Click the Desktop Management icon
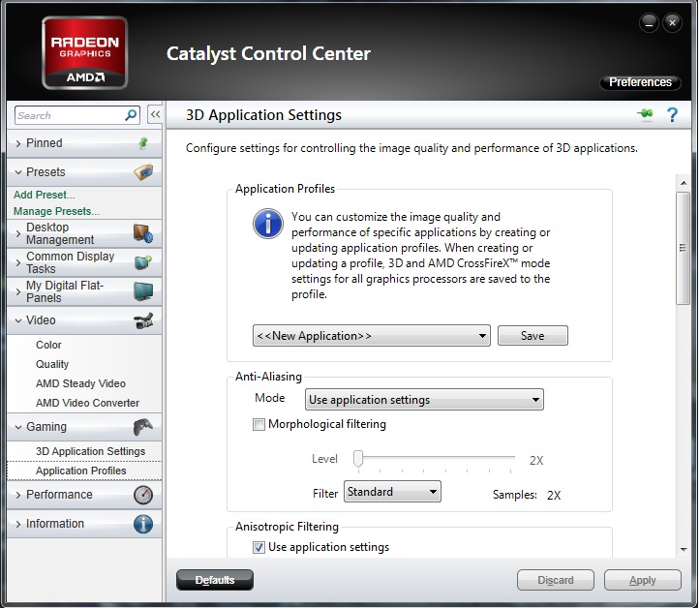 pyautogui.click(x=143, y=233)
